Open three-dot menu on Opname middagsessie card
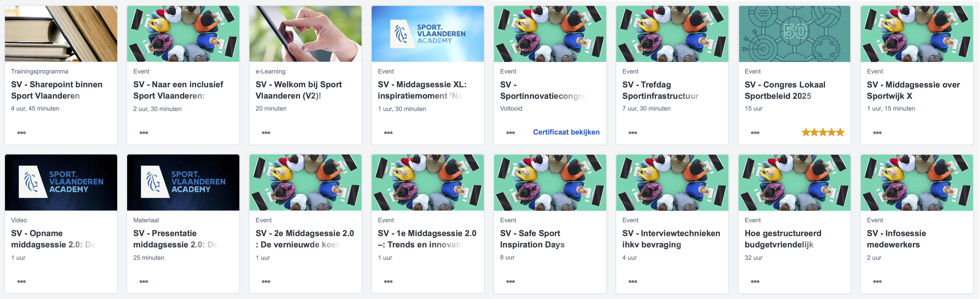The height and width of the screenshot is (299, 980). pos(22,282)
